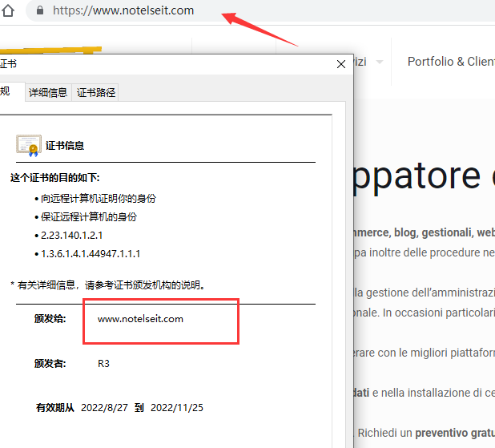Click the preventivo gratuito text on webpage
The image size is (495, 448).
(x=455, y=433)
